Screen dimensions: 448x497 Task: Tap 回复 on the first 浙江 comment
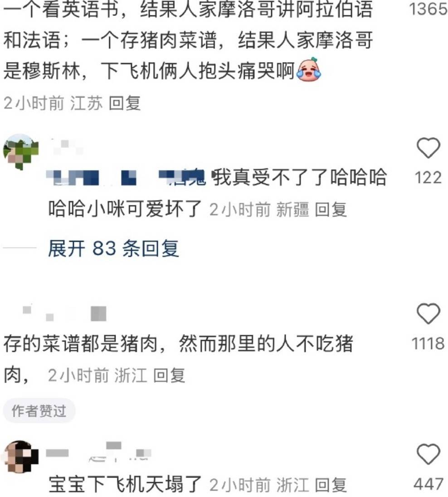point(169,375)
